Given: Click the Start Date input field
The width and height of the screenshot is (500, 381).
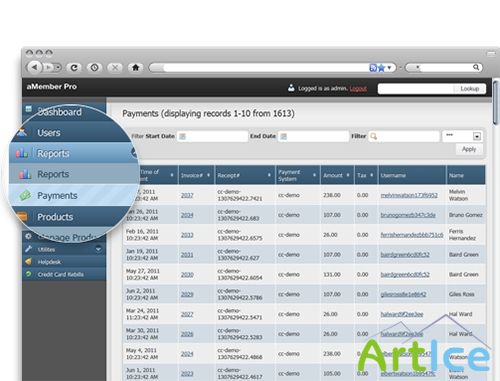Looking at the screenshot, I should 212,136.
